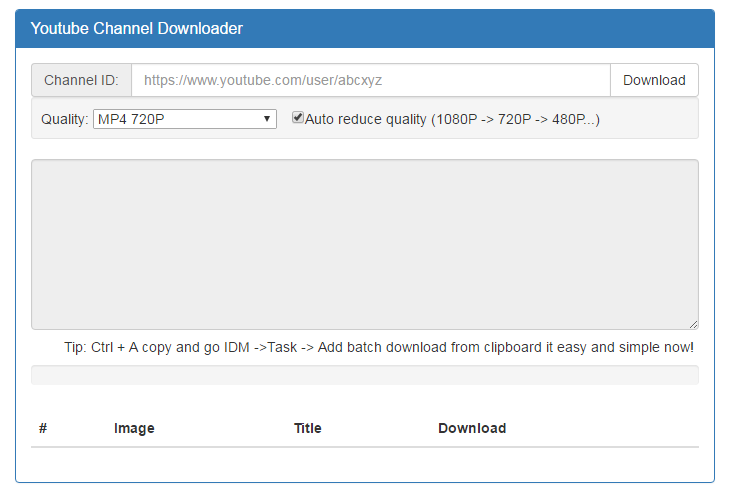Image resolution: width=734 pixels, height=498 pixels.
Task: Click the 'Channel ID:' label
Action: [x=81, y=80]
